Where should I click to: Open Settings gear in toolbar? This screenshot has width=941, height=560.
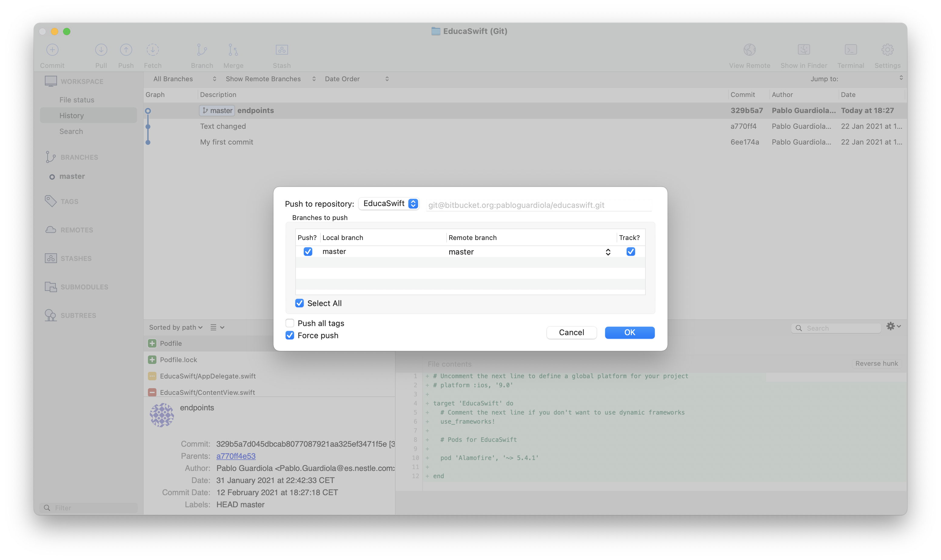tap(887, 50)
